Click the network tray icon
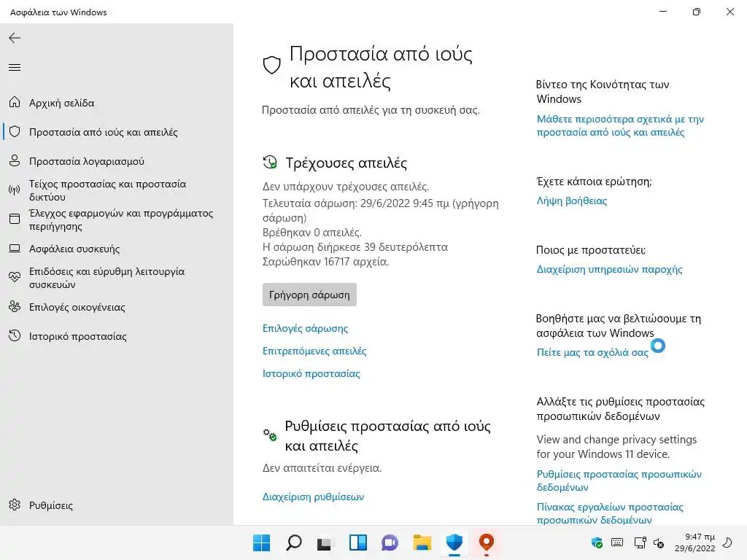The width and height of the screenshot is (747, 560). pos(640,542)
